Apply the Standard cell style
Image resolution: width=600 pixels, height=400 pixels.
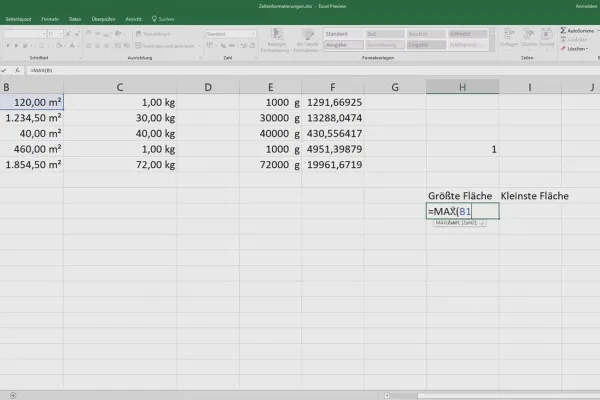(x=344, y=34)
